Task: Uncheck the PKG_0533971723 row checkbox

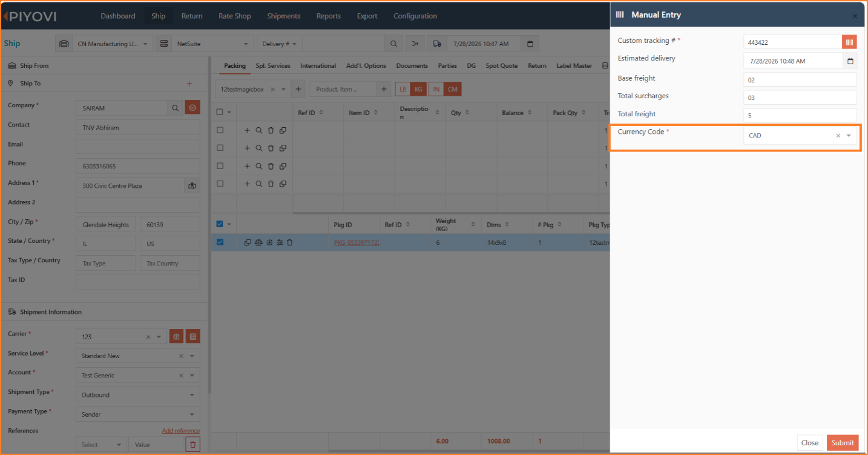Action: point(220,242)
